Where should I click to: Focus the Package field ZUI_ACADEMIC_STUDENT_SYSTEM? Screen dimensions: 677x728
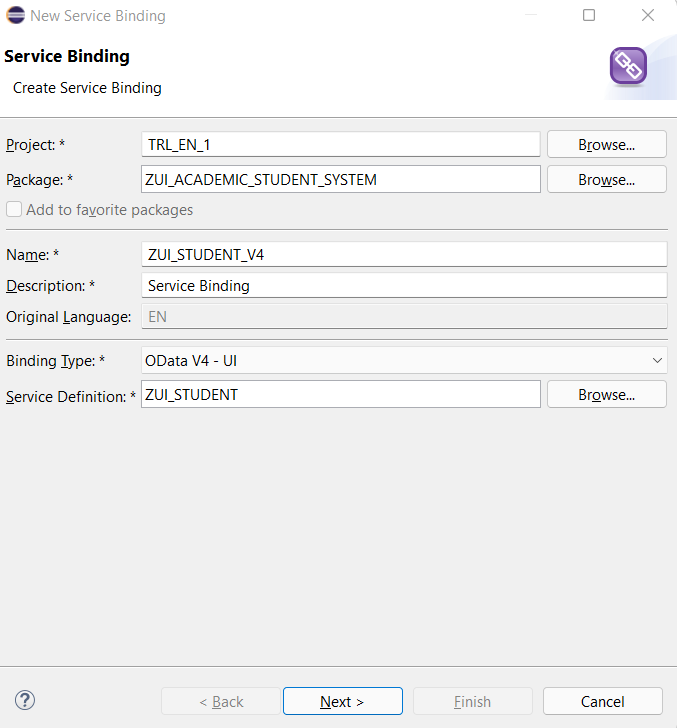pos(341,179)
